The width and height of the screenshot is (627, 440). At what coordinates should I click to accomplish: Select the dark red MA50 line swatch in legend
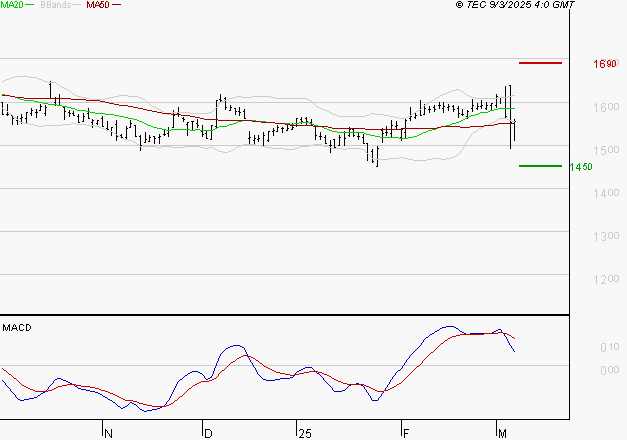click(x=115, y=5)
